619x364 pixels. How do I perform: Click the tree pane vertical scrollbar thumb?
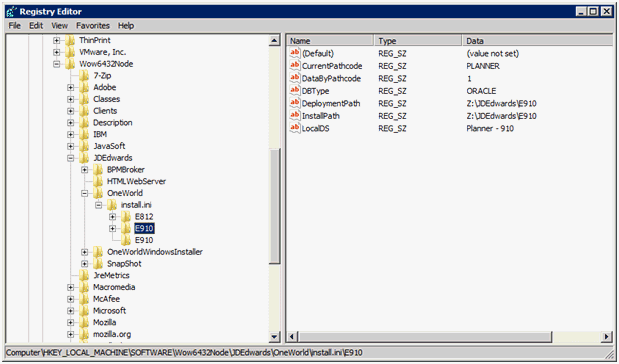pyautogui.click(x=274, y=206)
